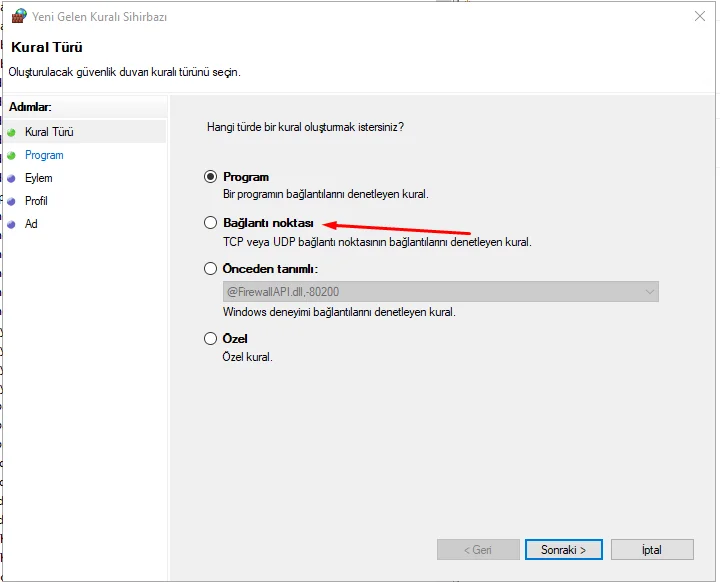720x582 pixels.
Task: Select the Özel rule type option
Action: point(210,339)
